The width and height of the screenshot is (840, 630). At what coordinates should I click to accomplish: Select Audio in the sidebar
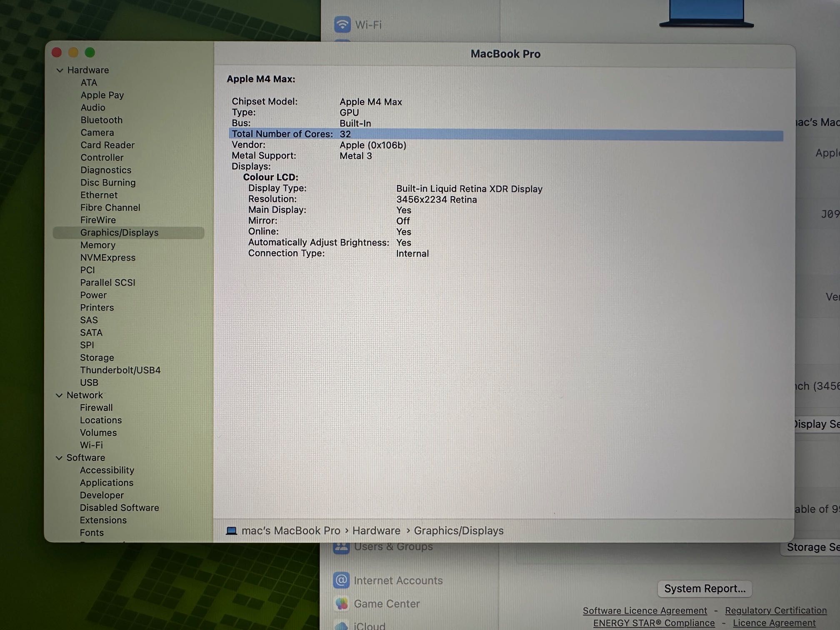[x=93, y=107]
